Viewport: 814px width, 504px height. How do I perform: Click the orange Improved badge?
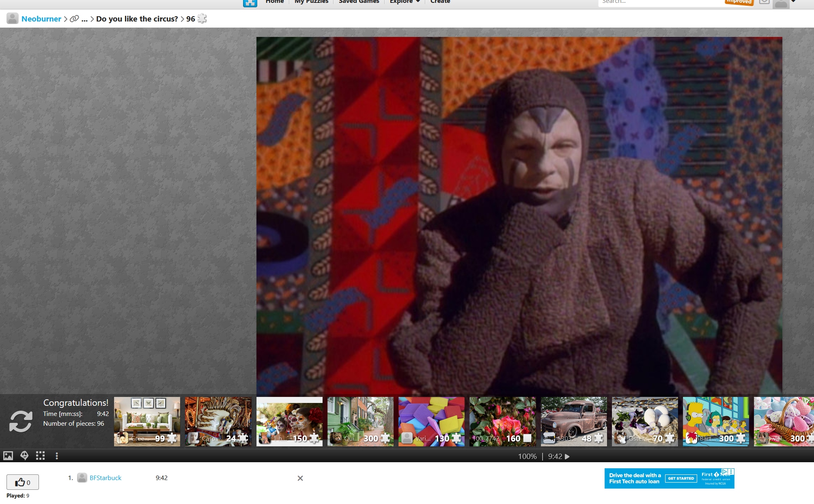tap(739, 2)
